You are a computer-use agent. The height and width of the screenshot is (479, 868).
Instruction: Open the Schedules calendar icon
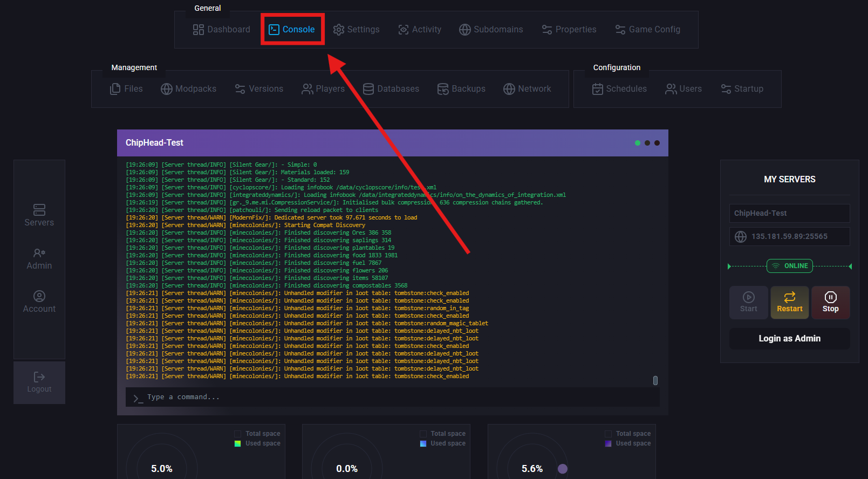598,89
